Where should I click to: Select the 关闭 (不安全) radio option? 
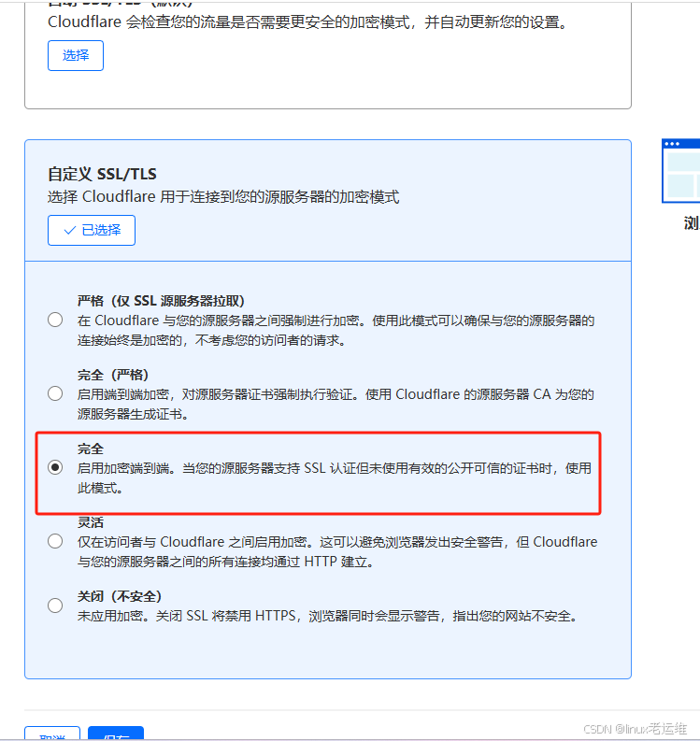tap(55, 606)
